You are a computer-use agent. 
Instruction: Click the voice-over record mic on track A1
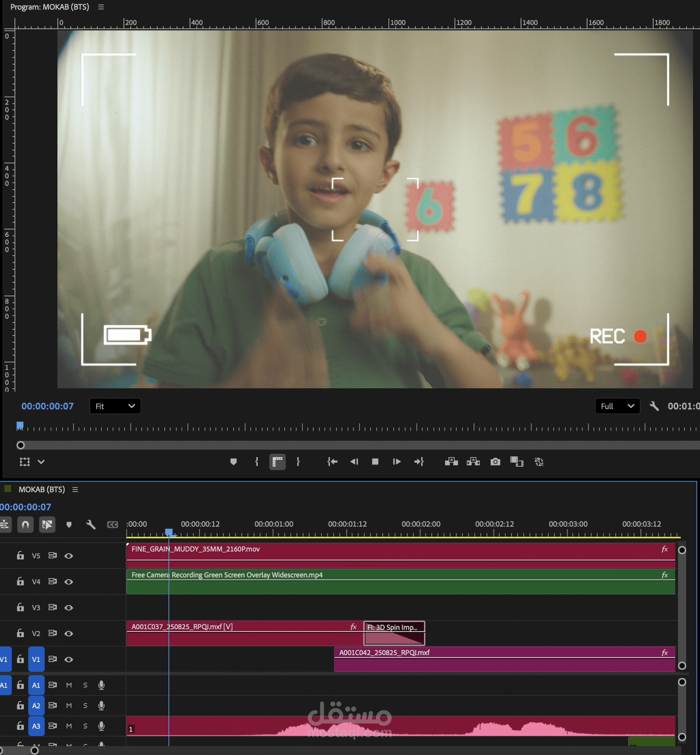pos(101,685)
